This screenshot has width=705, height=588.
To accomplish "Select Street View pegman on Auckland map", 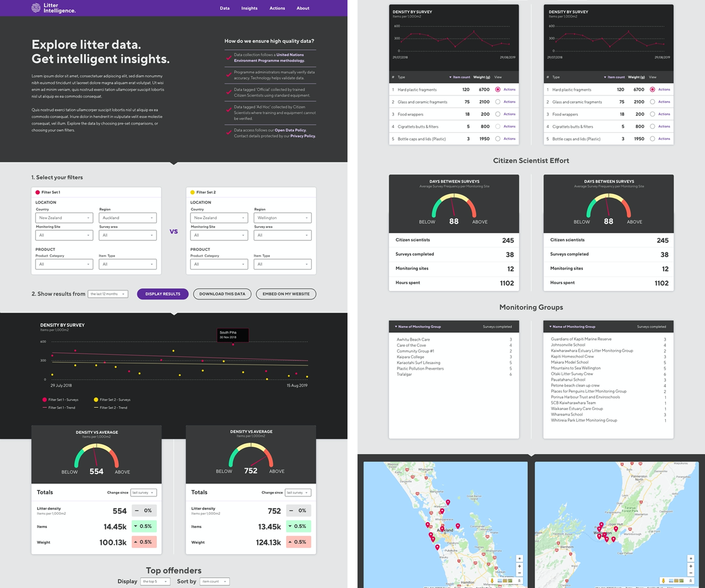I will pyautogui.click(x=492, y=581).
